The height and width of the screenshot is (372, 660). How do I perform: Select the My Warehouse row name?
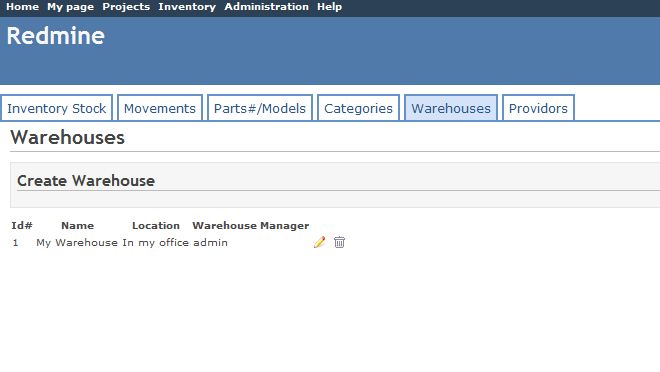(77, 242)
